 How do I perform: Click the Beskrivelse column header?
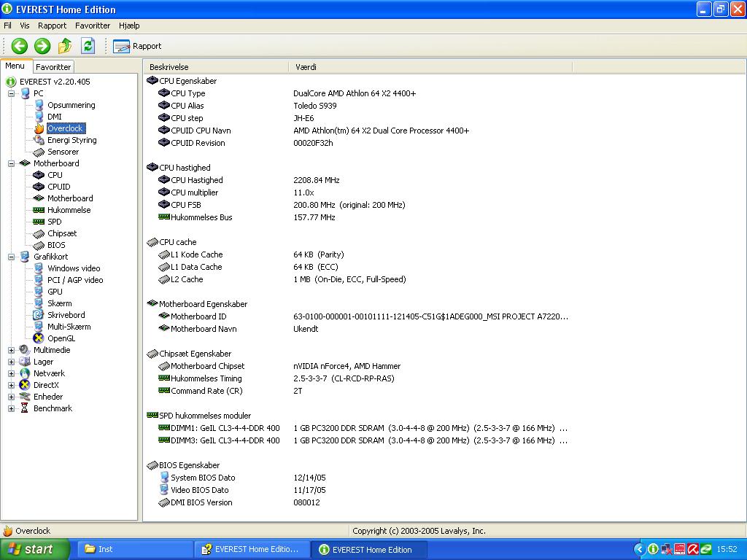[216, 67]
